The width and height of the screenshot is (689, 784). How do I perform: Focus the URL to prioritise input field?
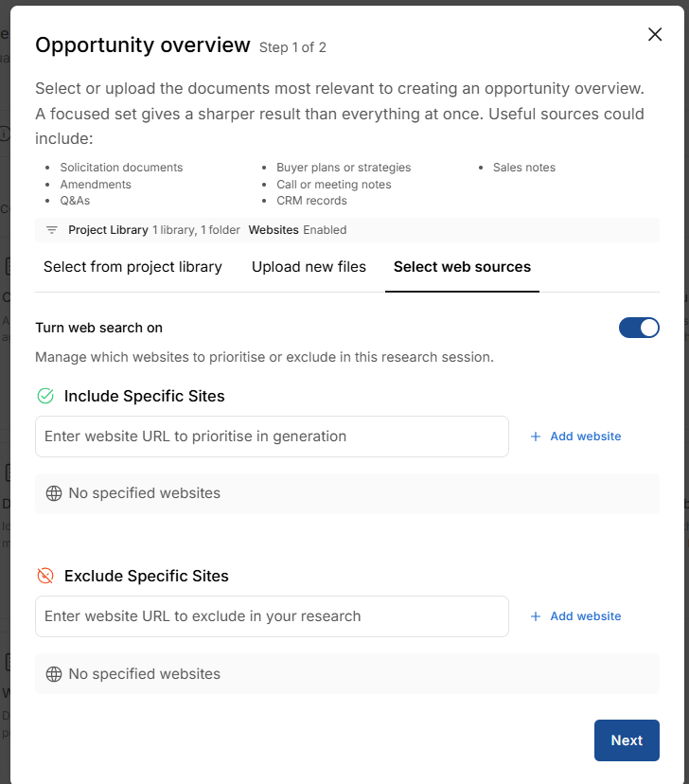[x=272, y=437]
